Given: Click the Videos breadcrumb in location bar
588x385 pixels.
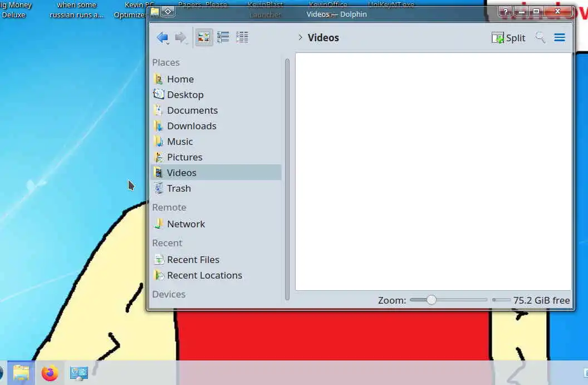Looking at the screenshot, I should click(324, 37).
